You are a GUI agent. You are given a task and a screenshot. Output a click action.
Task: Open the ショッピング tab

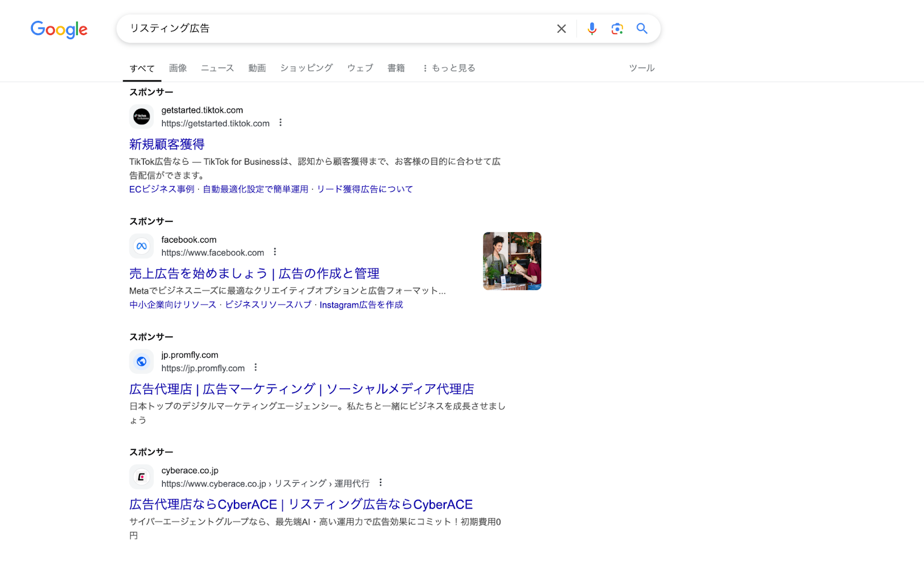coord(307,68)
